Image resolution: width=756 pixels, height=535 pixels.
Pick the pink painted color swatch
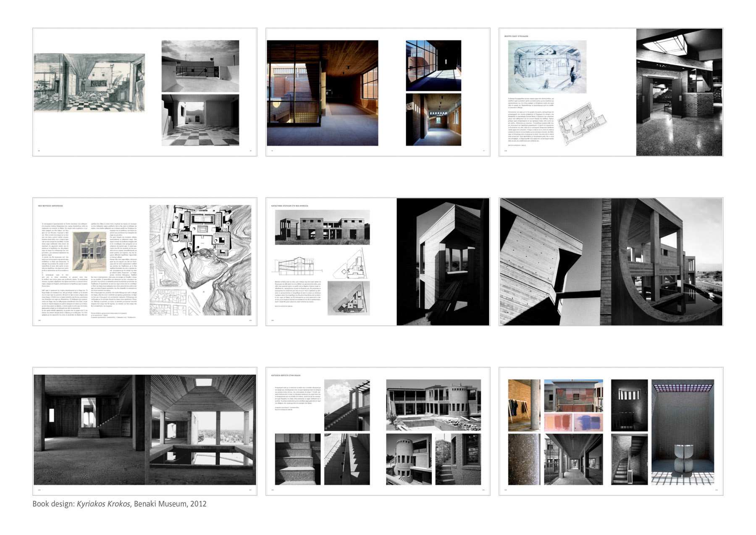pyautogui.click(x=558, y=422)
